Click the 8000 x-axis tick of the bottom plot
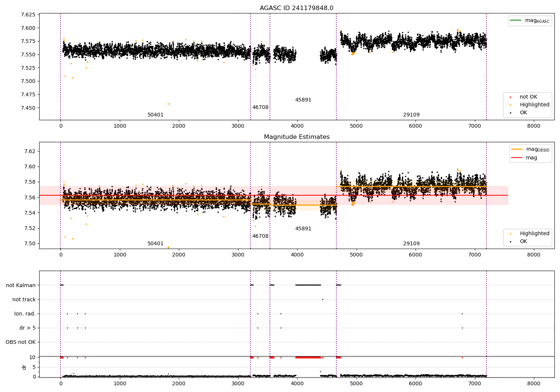Image resolution: width=560 pixels, height=392 pixels. coord(533,384)
